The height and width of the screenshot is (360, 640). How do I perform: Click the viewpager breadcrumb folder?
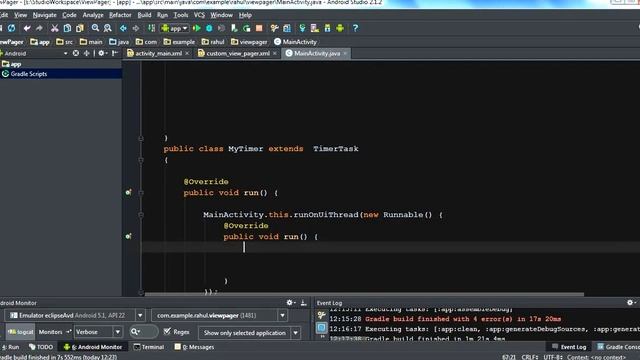(249, 42)
